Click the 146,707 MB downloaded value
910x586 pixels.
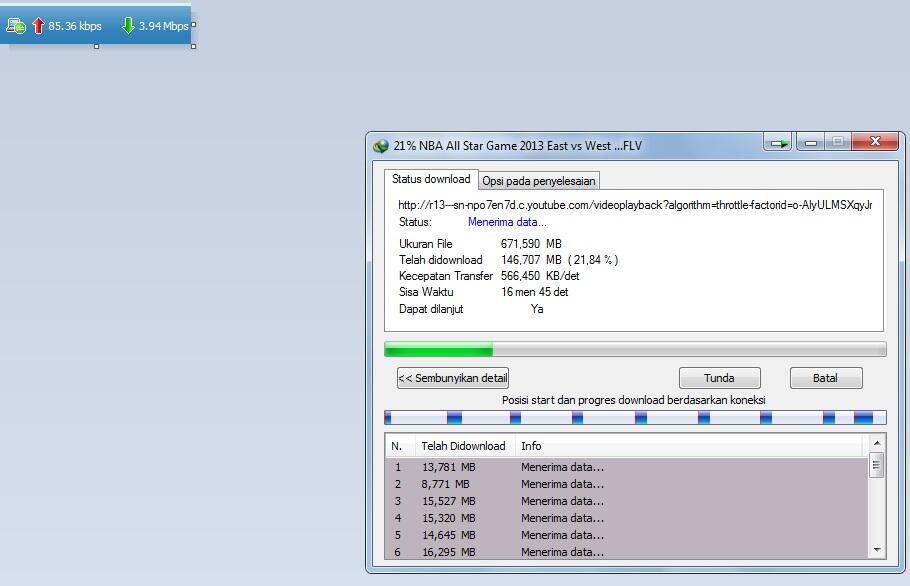click(531, 260)
